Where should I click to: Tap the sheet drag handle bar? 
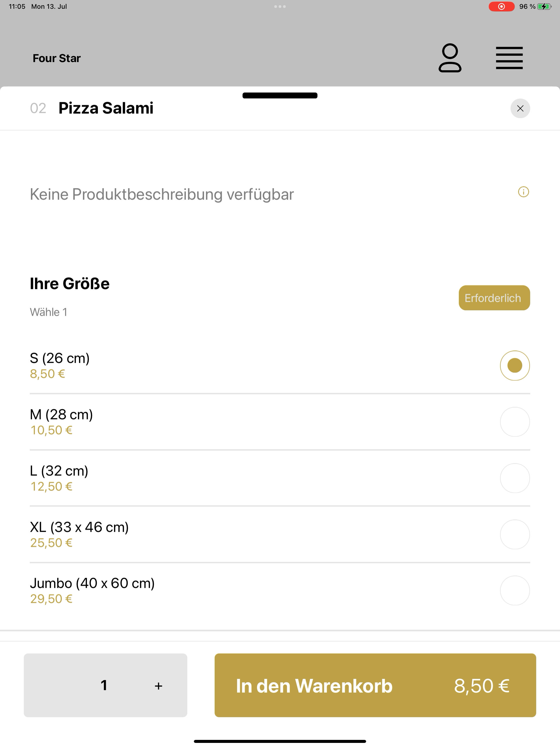(x=280, y=96)
